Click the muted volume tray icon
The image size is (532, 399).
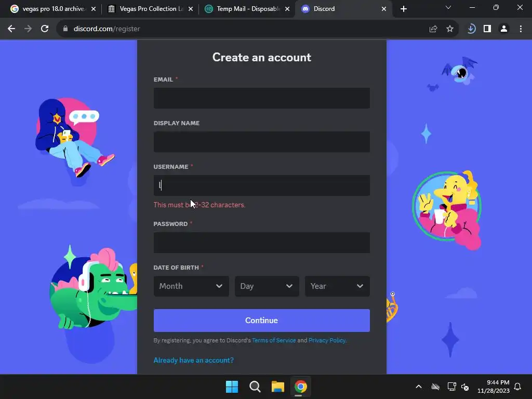coord(465,387)
